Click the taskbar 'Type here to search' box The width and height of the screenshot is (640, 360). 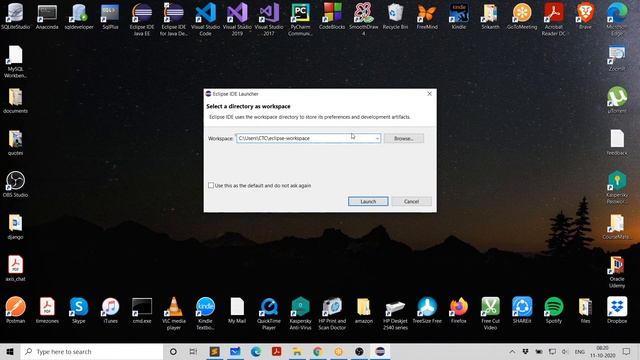pyautogui.click(x=92, y=351)
